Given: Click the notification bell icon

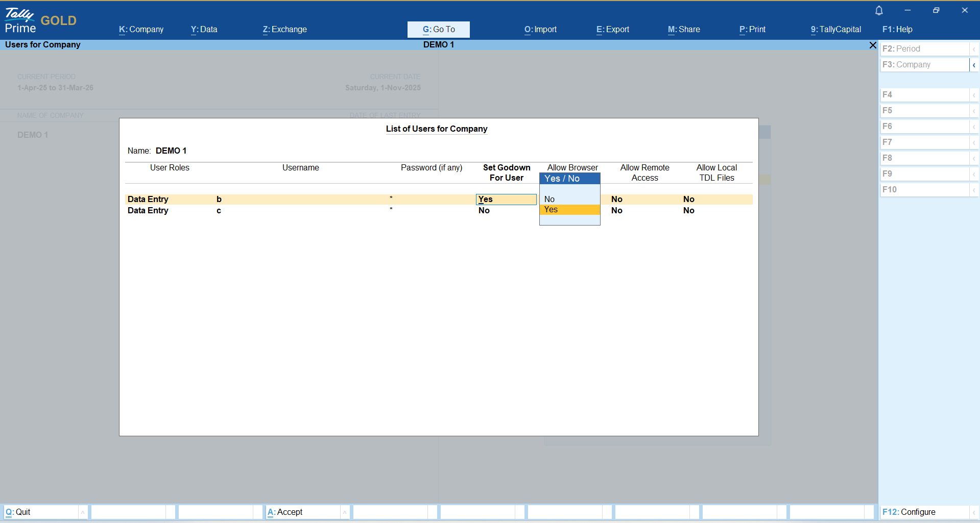Looking at the screenshot, I should (879, 10).
